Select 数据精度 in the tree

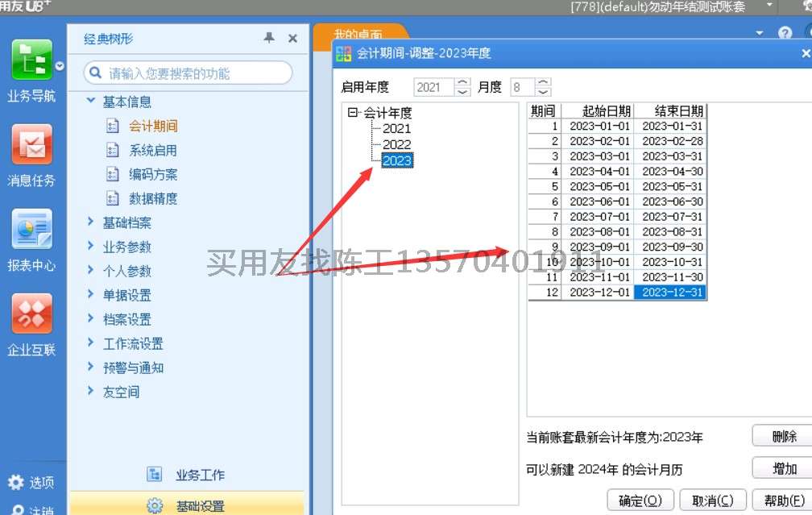[x=153, y=198]
